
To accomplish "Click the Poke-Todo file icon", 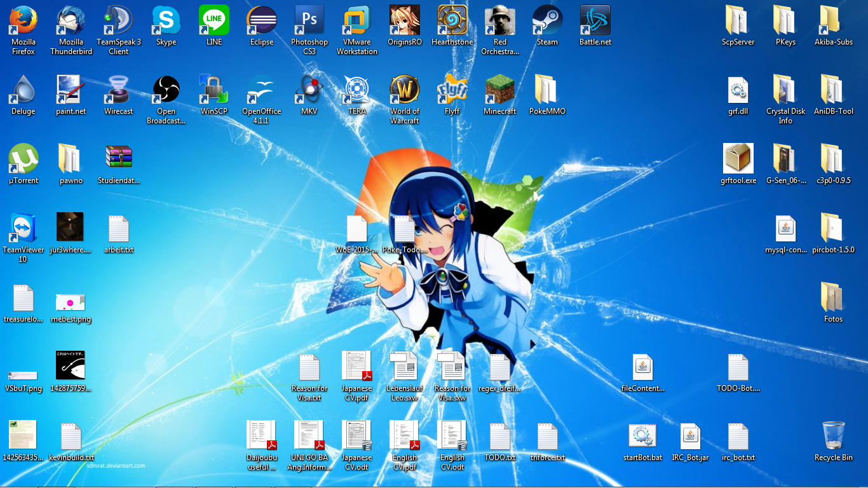I will click(x=405, y=229).
